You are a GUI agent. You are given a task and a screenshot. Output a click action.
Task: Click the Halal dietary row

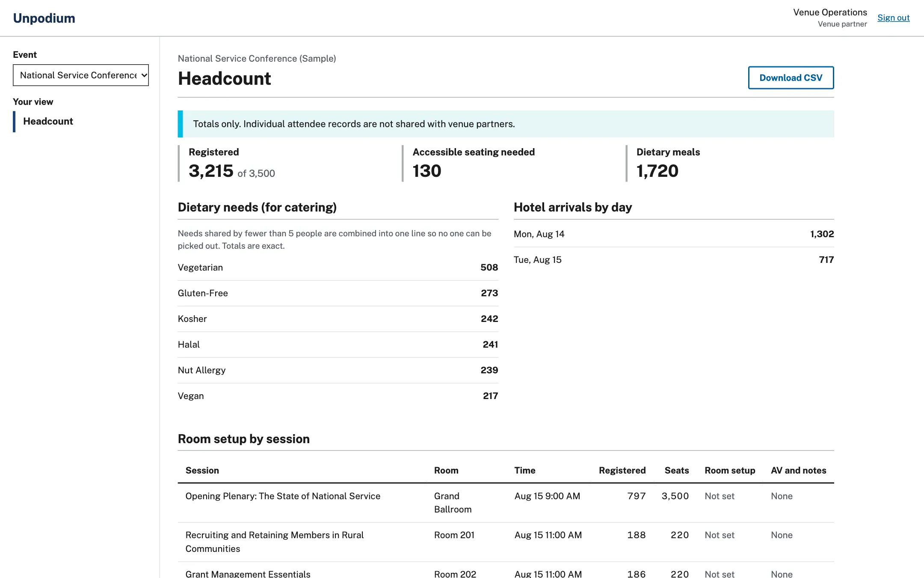coord(338,345)
